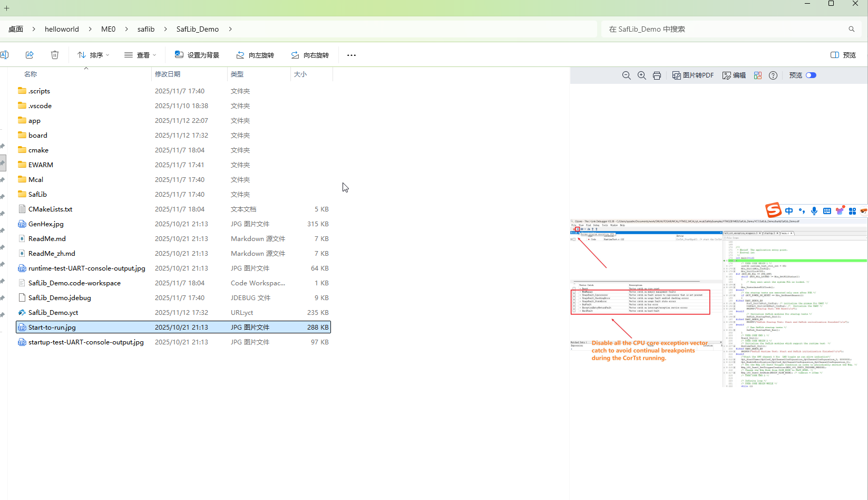This screenshot has height=500, width=868.
Task: Click the zoom out magnifier in preview
Action: click(x=626, y=75)
